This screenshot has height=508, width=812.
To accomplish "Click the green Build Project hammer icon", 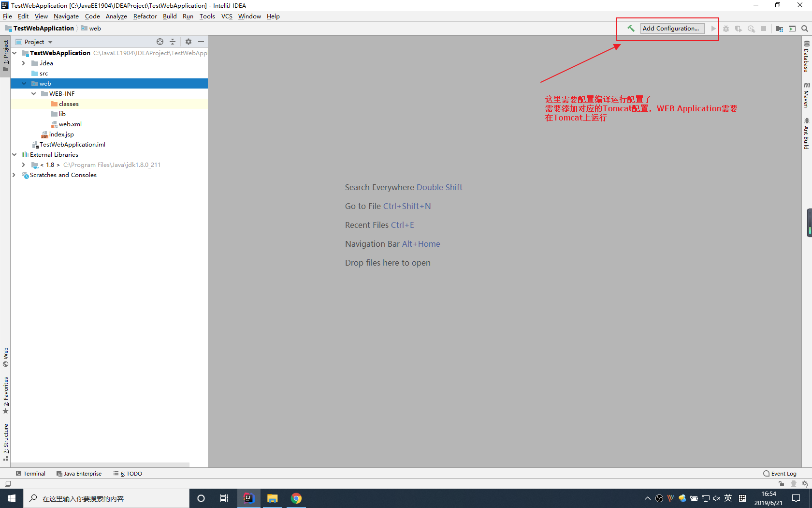I will (631, 29).
